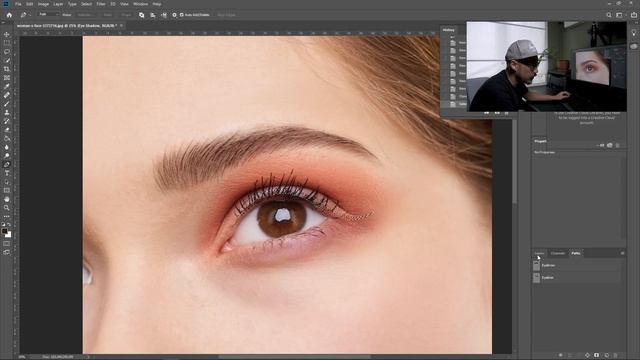Select the History Brush tool
Viewport: 640px width, 360px height.
7,121
